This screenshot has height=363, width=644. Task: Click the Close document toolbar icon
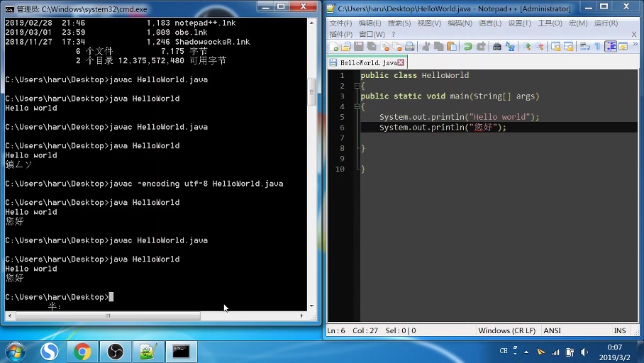tap(385, 46)
